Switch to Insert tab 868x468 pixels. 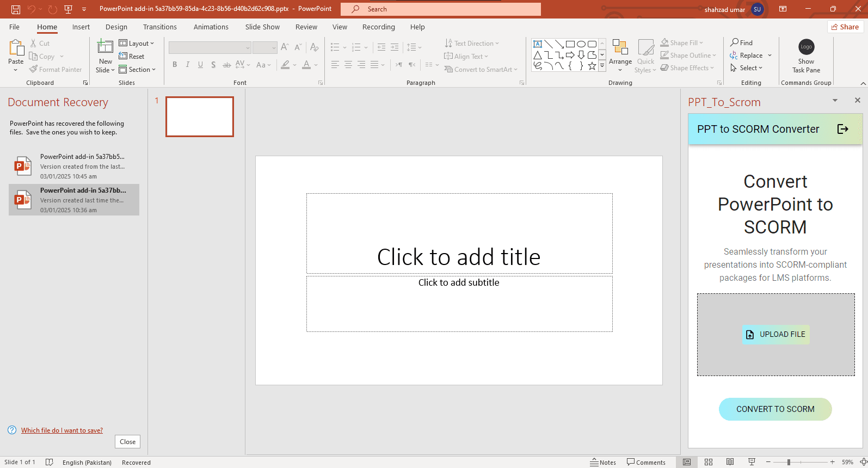81,27
